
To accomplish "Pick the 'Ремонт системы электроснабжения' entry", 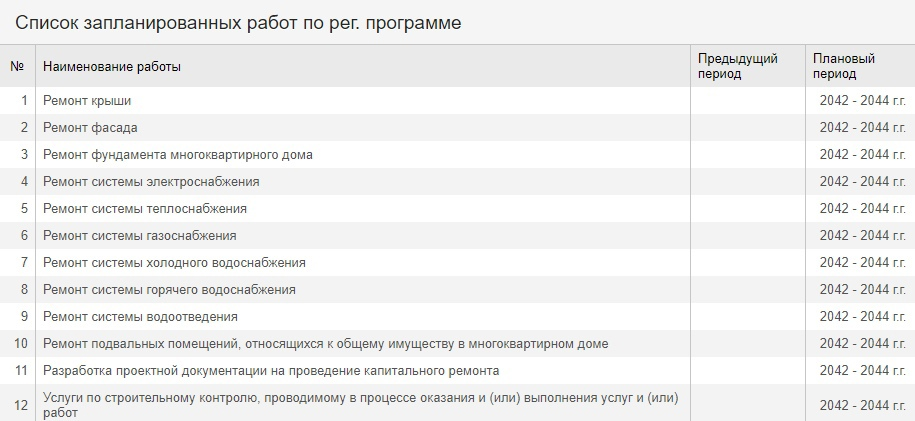I will (151, 182).
